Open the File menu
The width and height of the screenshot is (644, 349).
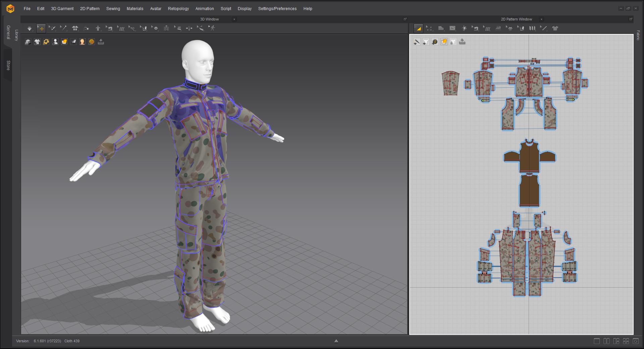pyautogui.click(x=27, y=9)
